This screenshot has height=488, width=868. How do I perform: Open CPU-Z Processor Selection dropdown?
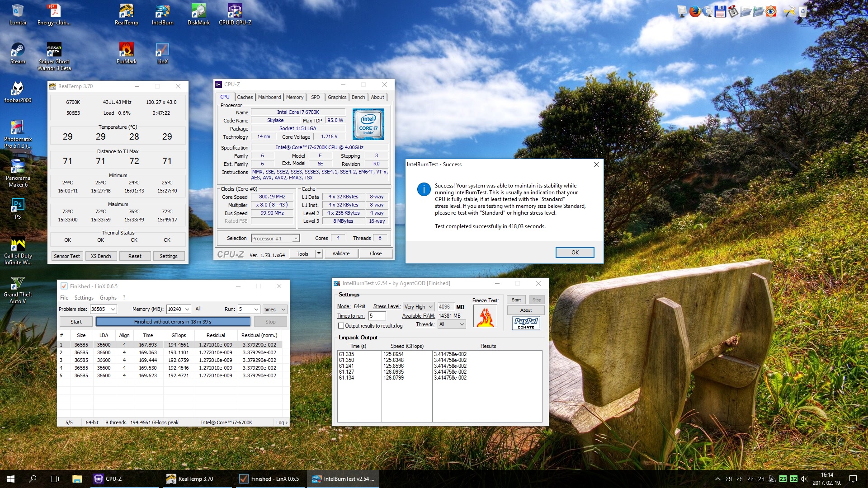pyautogui.click(x=275, y=239)
